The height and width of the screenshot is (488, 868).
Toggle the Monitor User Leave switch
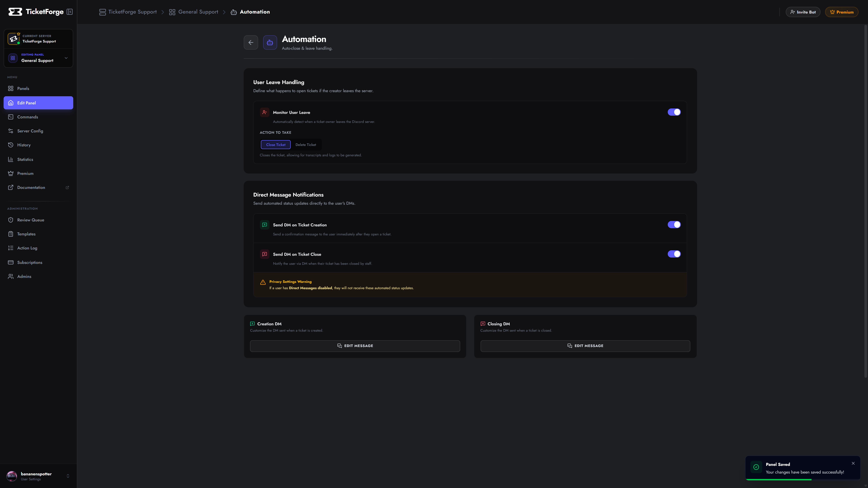(674, 112)
